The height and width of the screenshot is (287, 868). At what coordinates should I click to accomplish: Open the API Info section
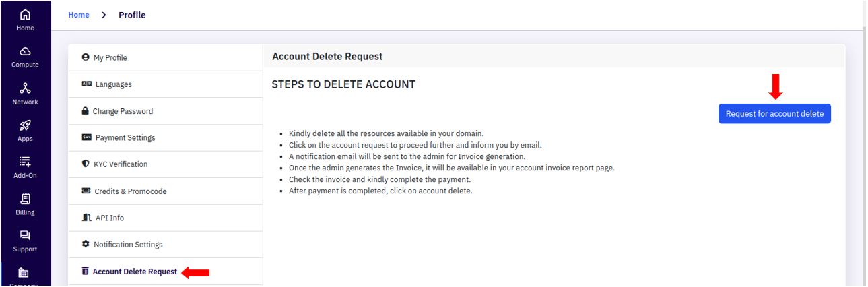coord(166,218)
